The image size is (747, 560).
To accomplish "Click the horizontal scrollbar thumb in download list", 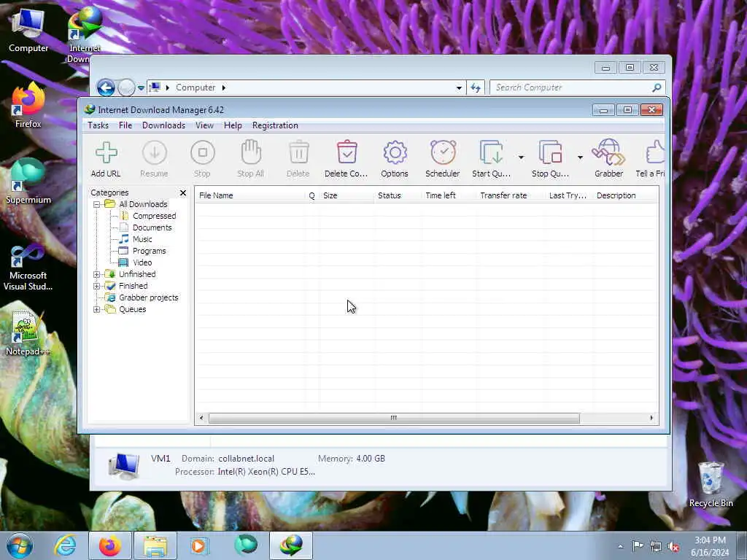I will [394, 418].
